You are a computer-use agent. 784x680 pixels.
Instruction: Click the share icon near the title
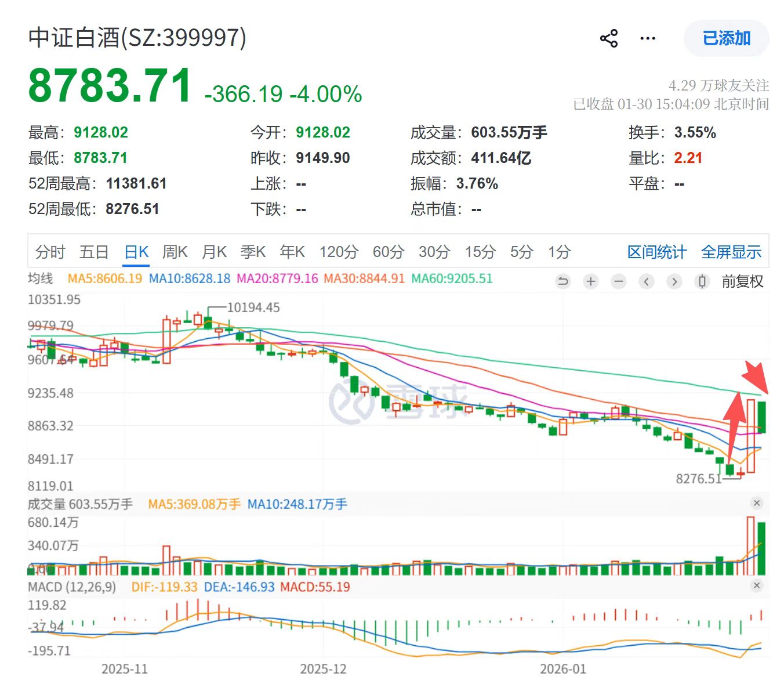tap(608, 39)
